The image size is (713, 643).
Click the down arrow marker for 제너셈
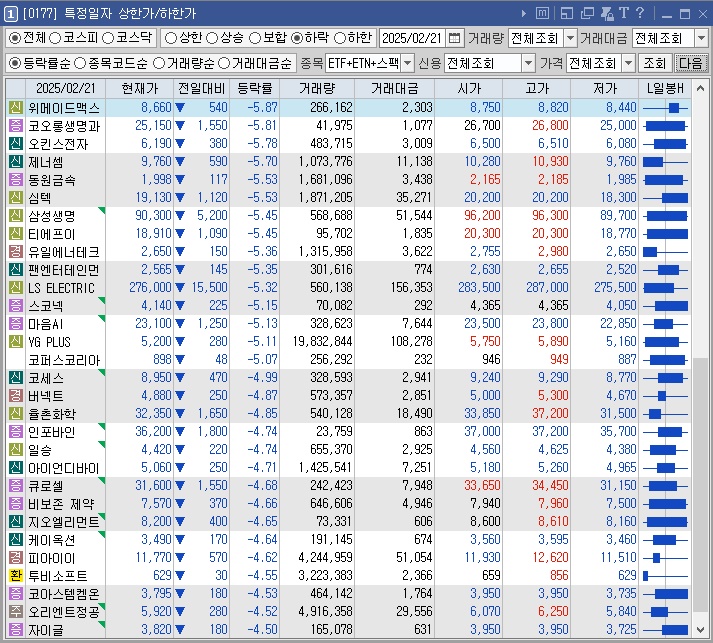pyautogui.click(x=180, y=162)
